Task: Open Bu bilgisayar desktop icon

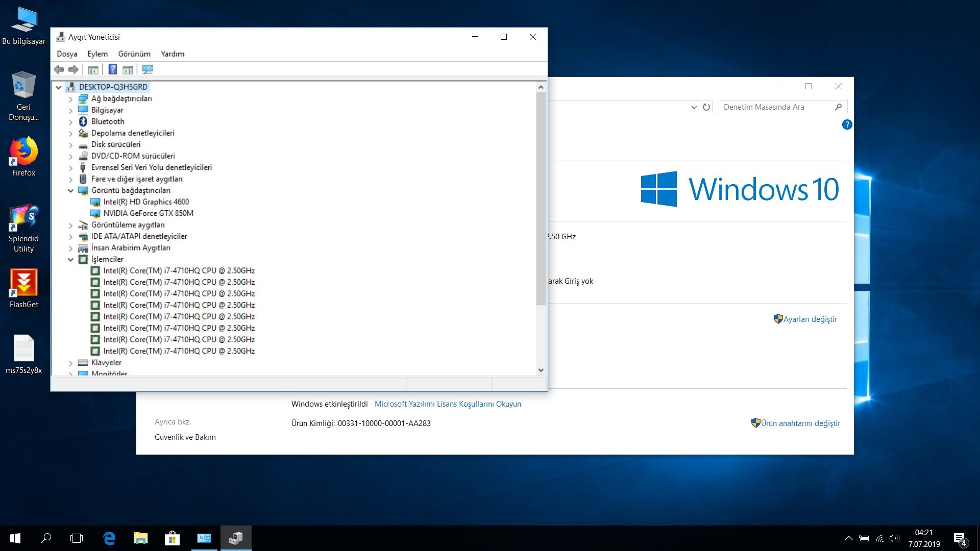Action: tap(23, 26)
